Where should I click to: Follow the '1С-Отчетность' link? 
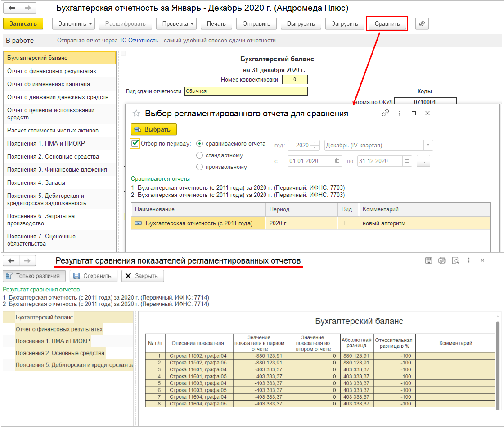tap(139, 41)
